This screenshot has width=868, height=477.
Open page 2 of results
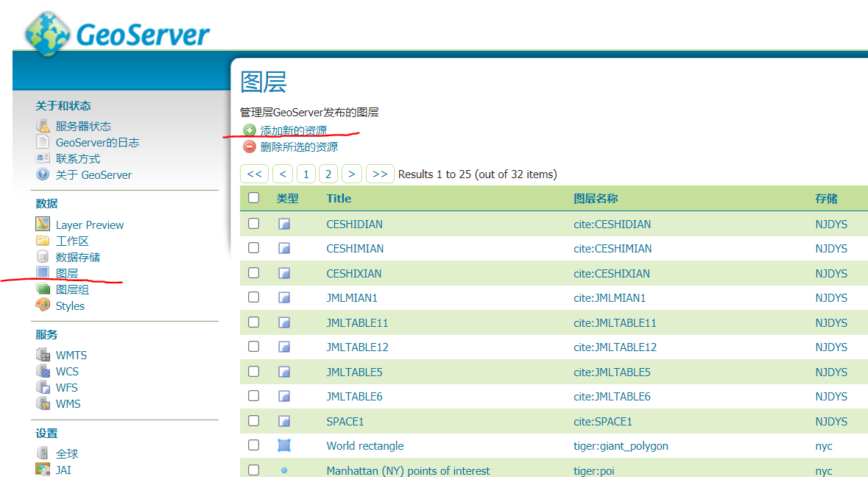click(328, 174)
